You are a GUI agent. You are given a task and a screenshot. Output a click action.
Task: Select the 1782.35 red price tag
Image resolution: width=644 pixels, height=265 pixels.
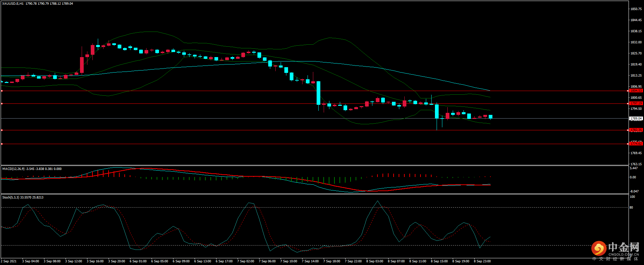(x=636, y=130)
